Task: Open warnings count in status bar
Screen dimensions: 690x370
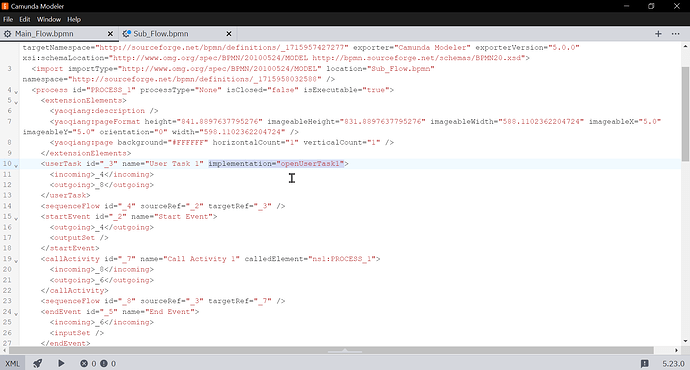Action: point(108,363)
